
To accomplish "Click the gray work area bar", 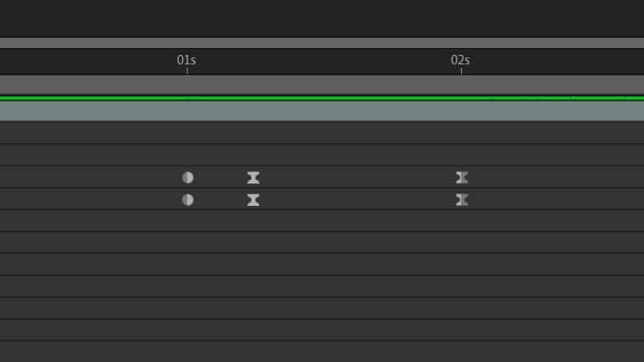I will [x=322, y=85].
